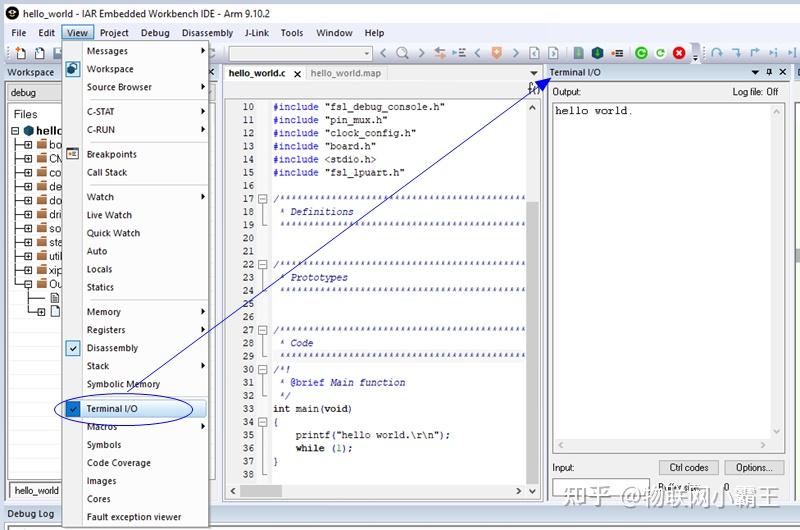Click the Options... button in Terminal
The image size is (800, 530).
click(x=754, y=467)
